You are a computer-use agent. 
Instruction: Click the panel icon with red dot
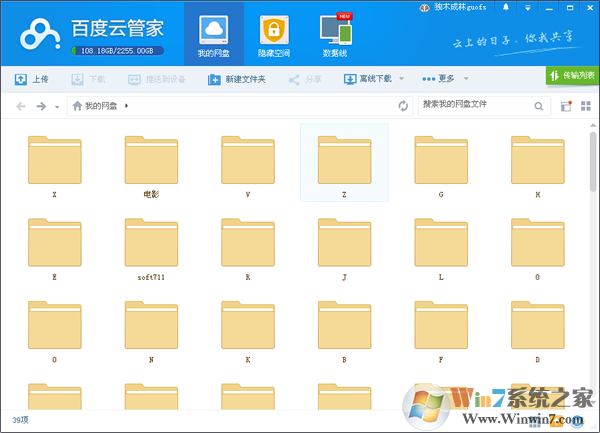pos(566,106)
